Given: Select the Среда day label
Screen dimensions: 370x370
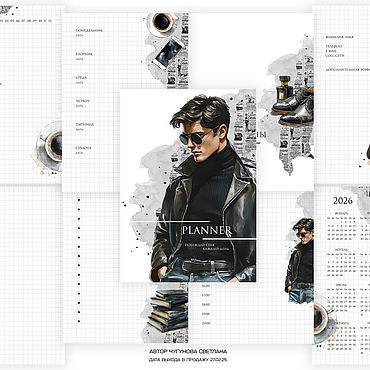Looking at the screenshot, I should [81, 77].
